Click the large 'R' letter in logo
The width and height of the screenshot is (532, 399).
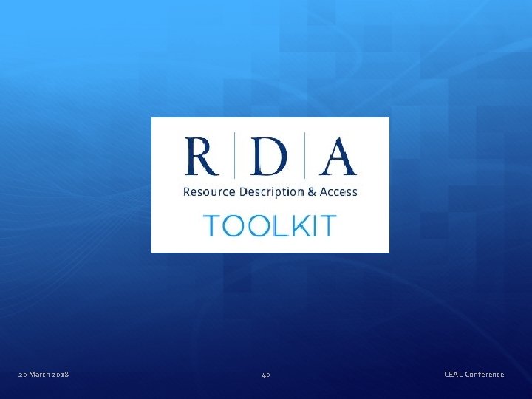(x=201, y=156)
